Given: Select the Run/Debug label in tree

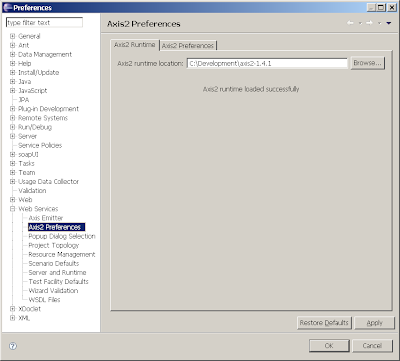Looking at the screenshot, I should coord(35,127).
